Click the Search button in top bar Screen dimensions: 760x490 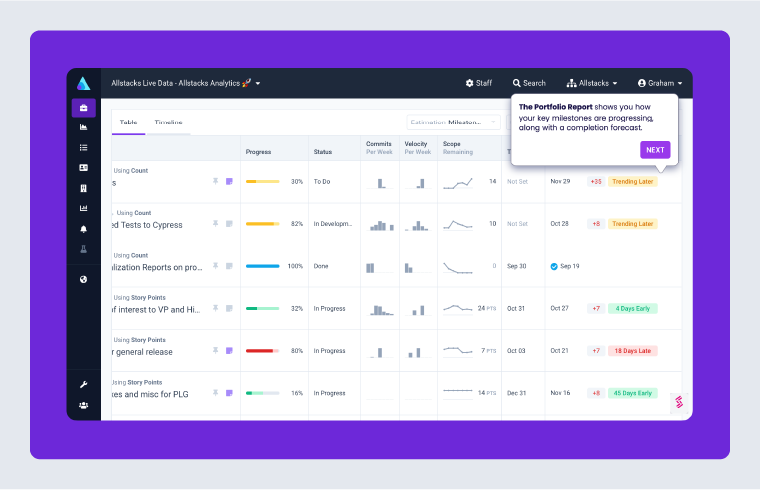point(529,83)
